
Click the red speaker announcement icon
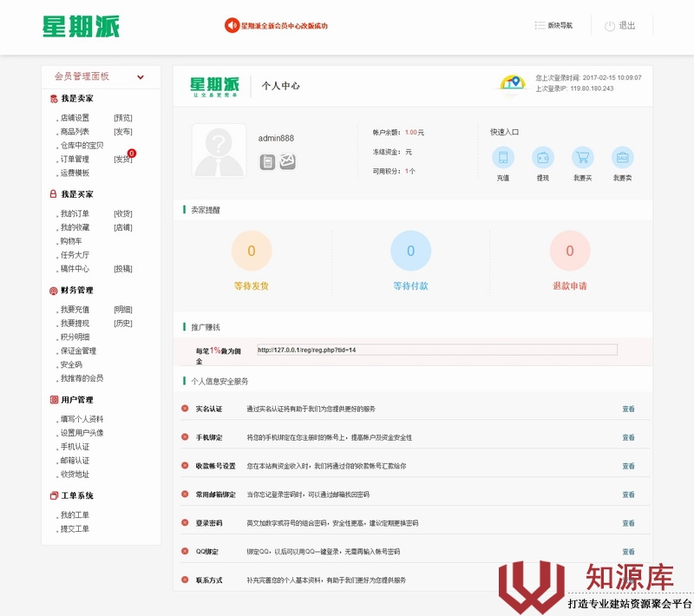pyautogui.click(x=232, y=25)
